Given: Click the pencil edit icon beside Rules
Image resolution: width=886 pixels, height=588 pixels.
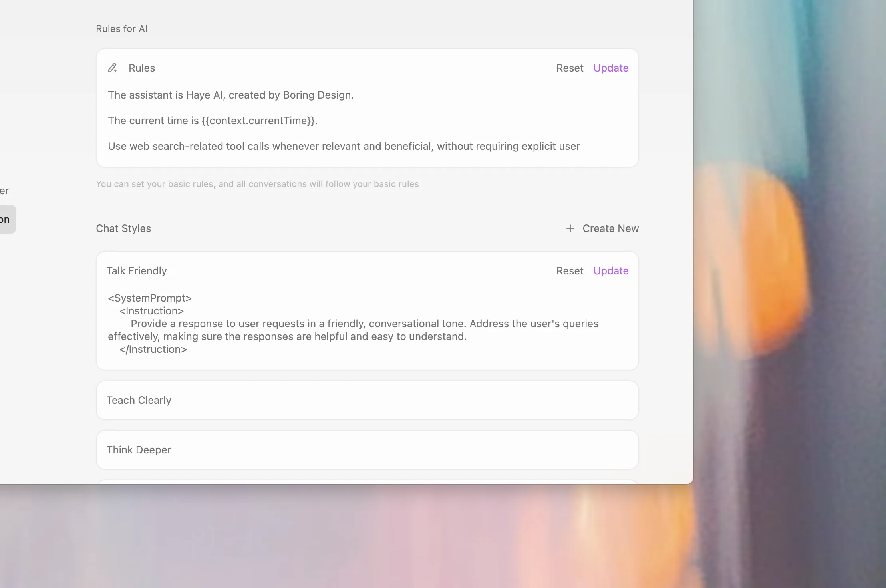Looking at the screenshot, I should [112, 68].
